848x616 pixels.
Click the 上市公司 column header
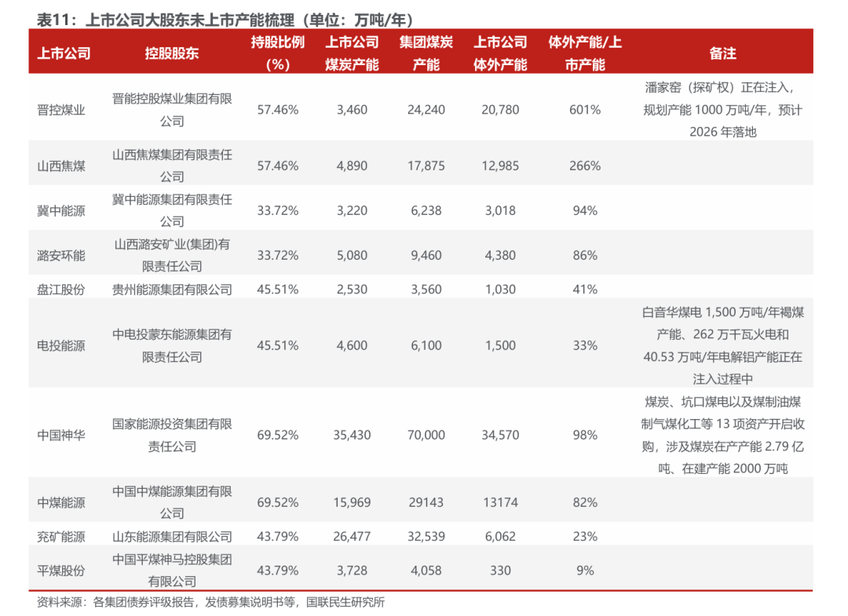click(64, 53)
